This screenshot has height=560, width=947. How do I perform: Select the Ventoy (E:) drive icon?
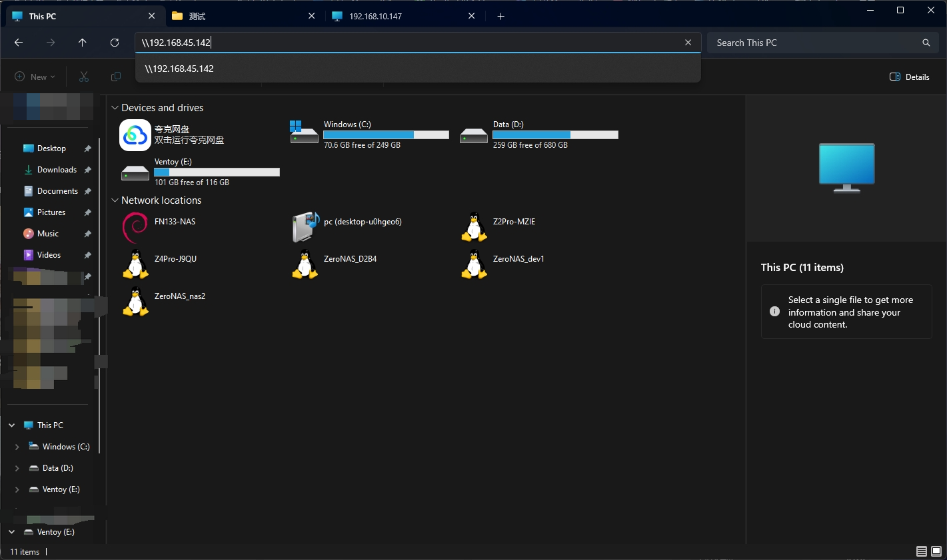pos(135,173)
